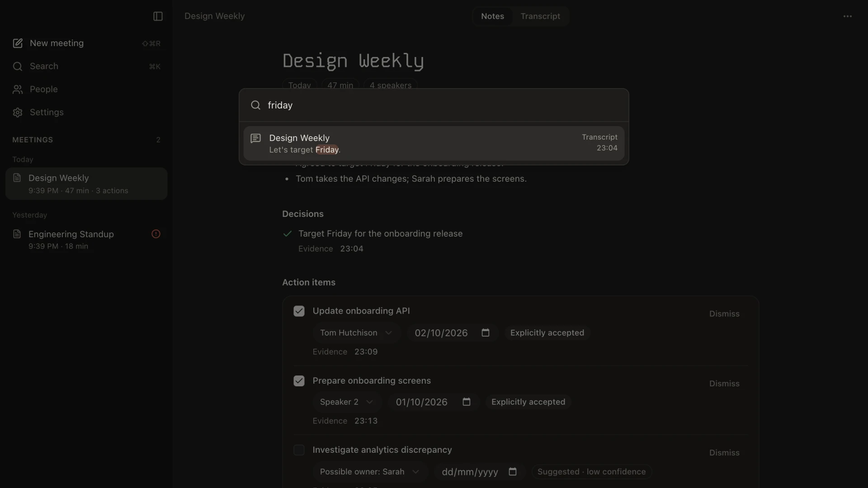
Task: Open the three-dot more options menu
Action: 848,16
